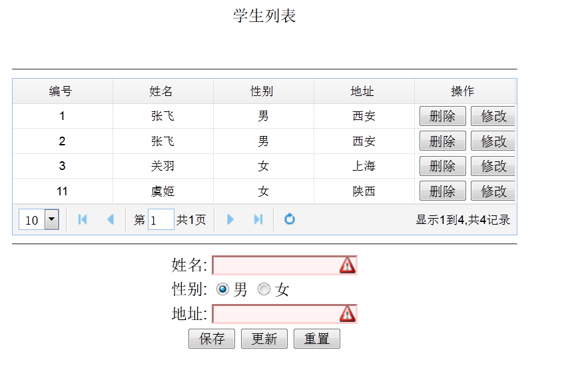Select the cell 关羽 in the table

click(x=162, y=166)
